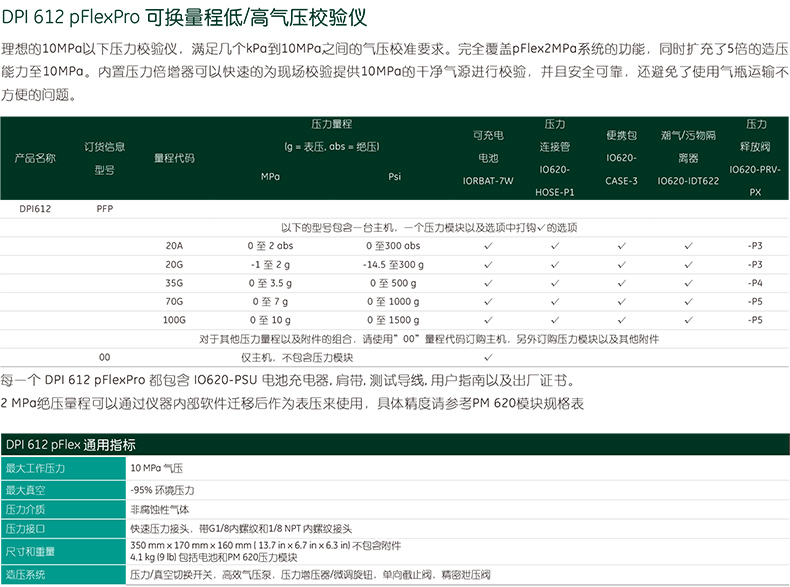This screenshot has width=790, height=587.
Task: Click the DPI 612 pFlex 通用指标 section header
Action: tap(70, 445)
